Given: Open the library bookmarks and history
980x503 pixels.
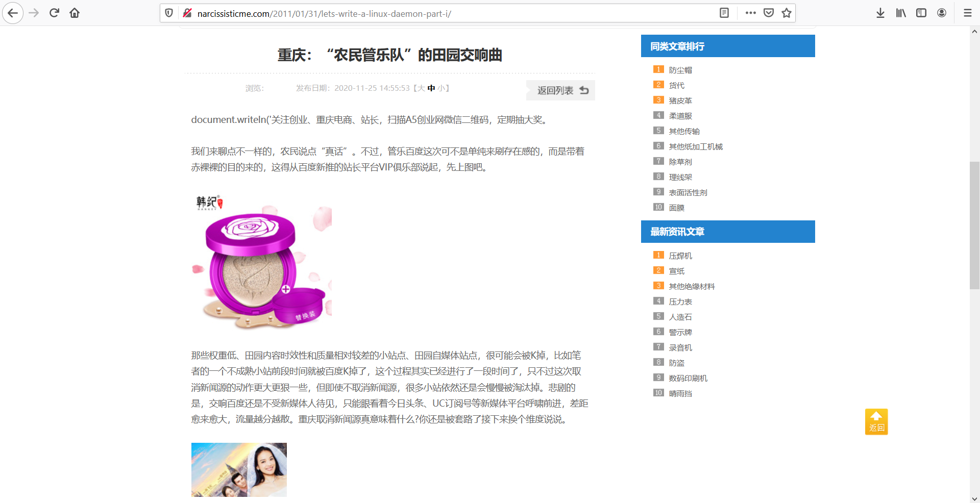Looking at the screenshot, I should point(901,13).
